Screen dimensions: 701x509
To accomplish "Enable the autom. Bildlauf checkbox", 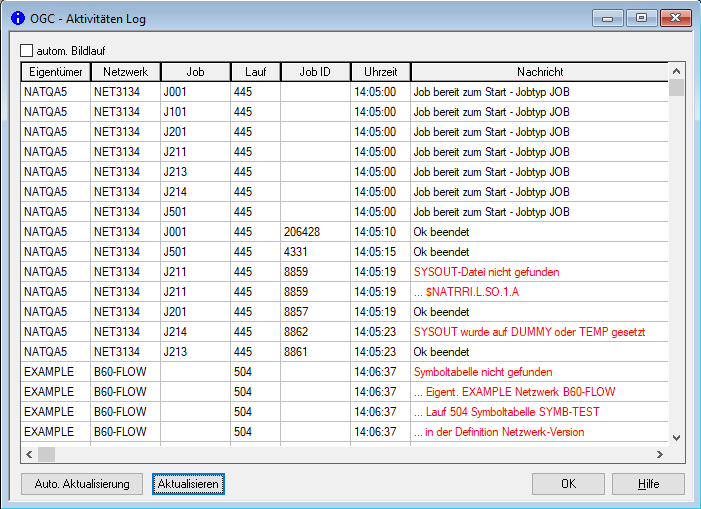I will pyautogui.click(x=27, y=49).
